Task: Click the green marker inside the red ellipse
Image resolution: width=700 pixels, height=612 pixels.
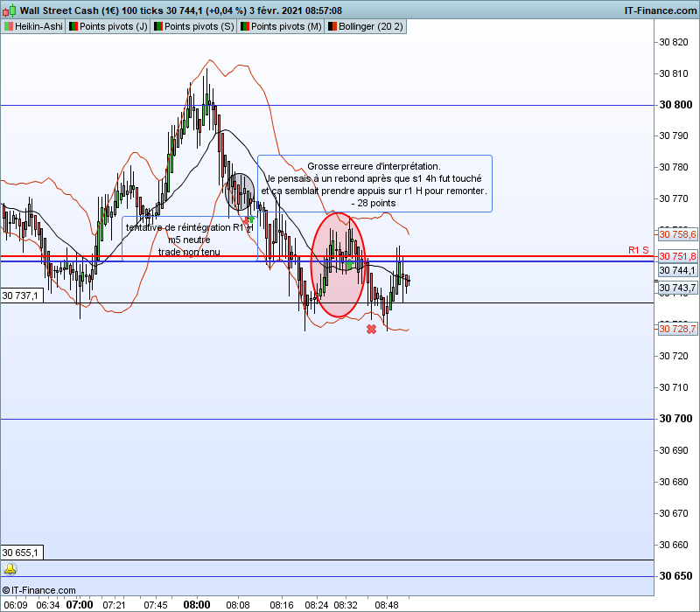Action: coord(349,265)
